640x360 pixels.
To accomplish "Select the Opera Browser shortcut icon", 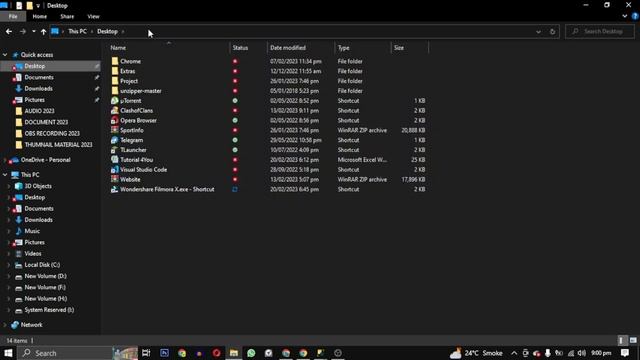I will [x=115, y=120].
